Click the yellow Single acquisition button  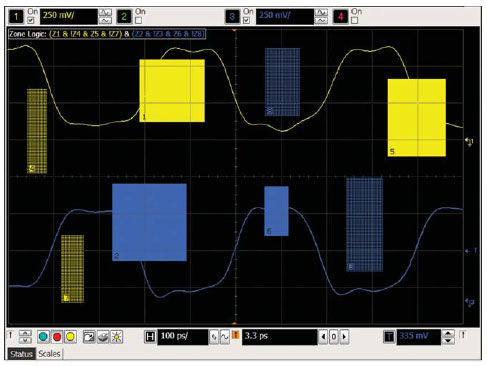click(x=70, y=337)
